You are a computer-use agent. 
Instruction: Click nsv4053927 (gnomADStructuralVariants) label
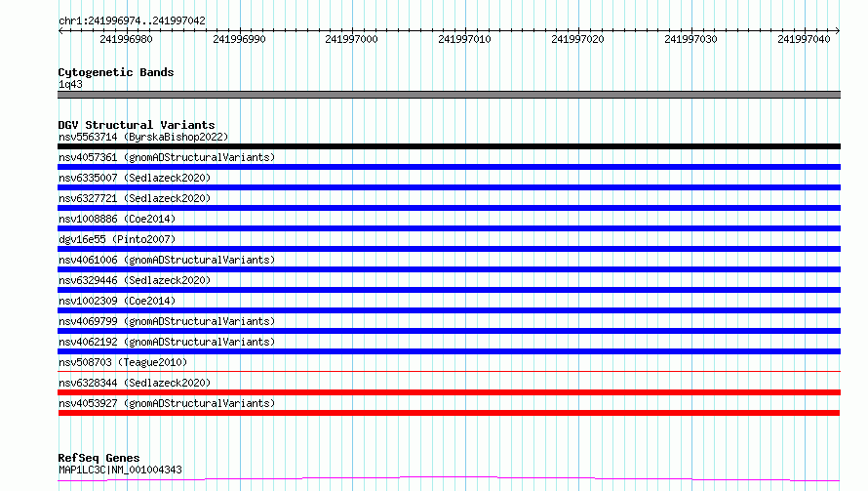[x=167, y=403]
